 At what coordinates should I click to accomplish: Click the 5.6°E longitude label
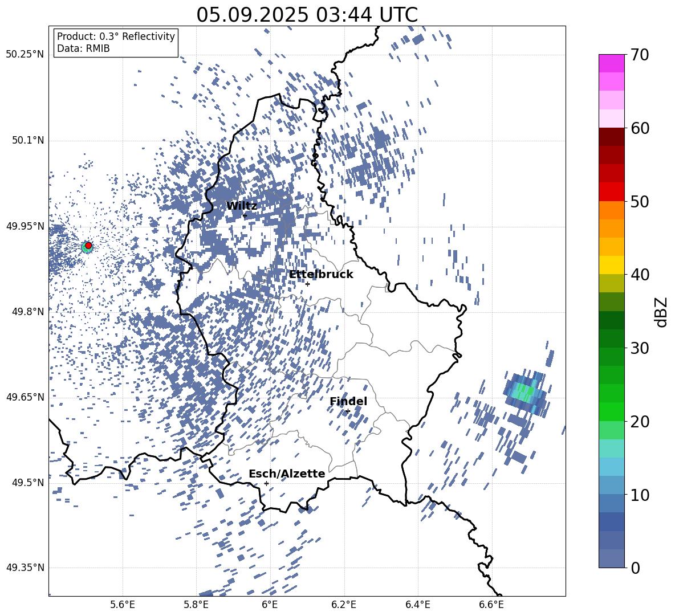[x=123, y=605]
